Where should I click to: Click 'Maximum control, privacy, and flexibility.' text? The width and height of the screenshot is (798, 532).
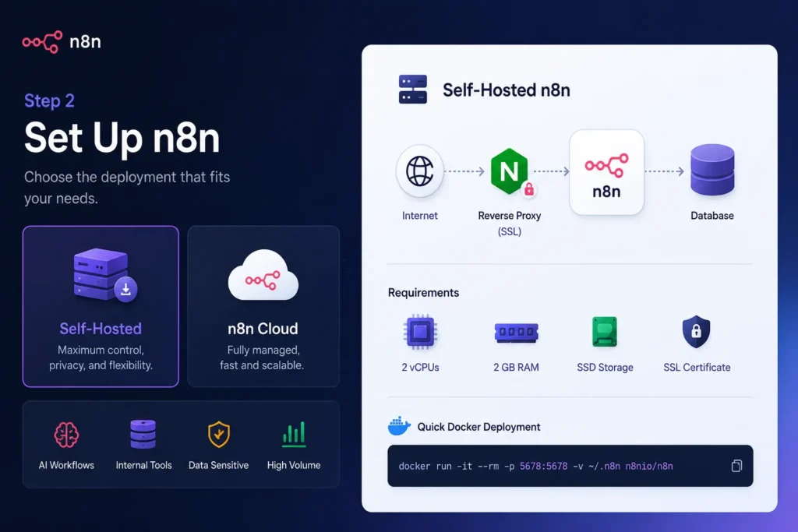[x=101, y=358]
